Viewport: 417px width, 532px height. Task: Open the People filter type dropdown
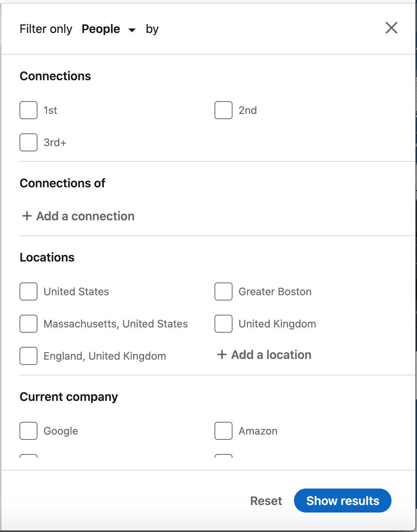pyautogui.click(x=100, y=29)
